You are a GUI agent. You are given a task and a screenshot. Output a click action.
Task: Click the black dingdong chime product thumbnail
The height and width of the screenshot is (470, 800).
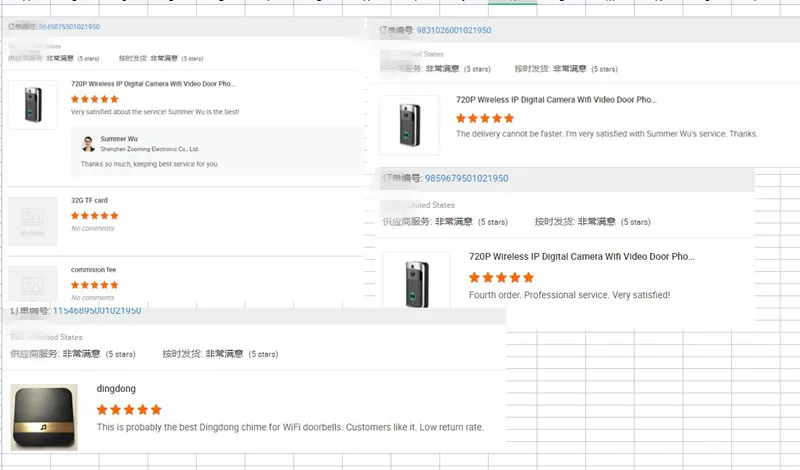click(x=44, y=417)
